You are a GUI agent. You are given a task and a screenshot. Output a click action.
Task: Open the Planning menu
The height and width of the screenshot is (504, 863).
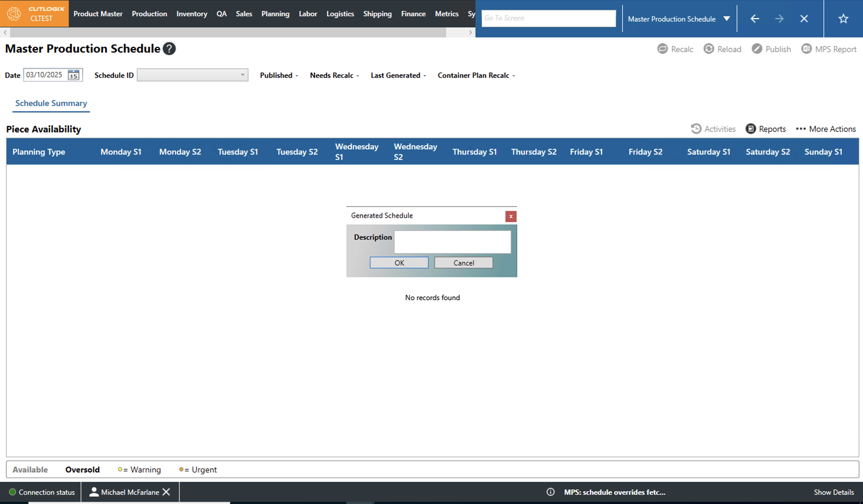(275, 14)
